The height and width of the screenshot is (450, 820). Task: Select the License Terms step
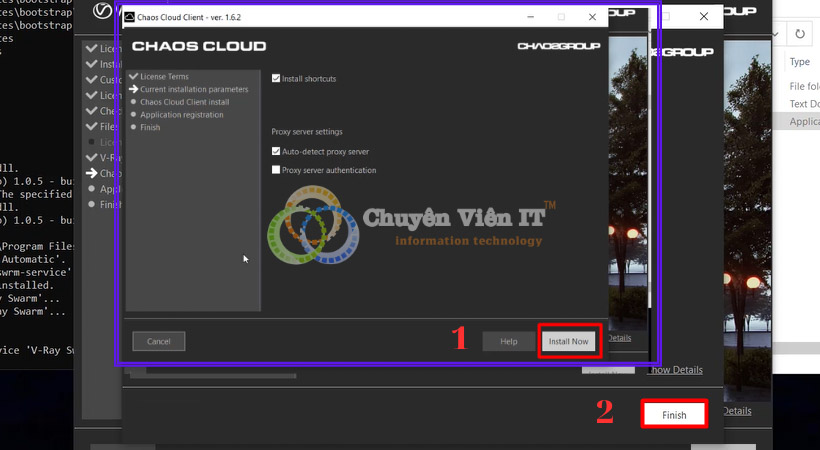[164, 76]
